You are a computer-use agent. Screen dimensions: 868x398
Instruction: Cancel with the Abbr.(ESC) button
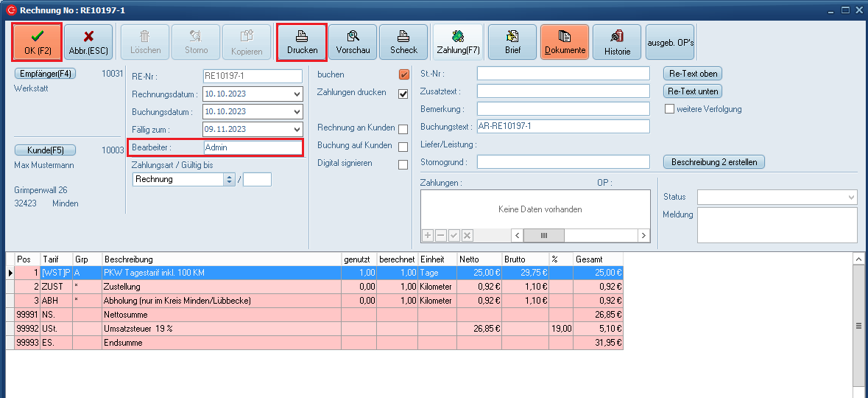pos(88,42)
